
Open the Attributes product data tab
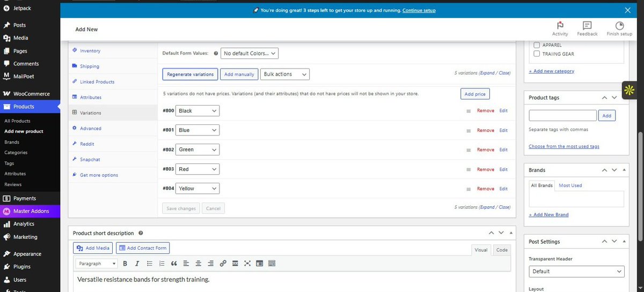pos(91,98)
